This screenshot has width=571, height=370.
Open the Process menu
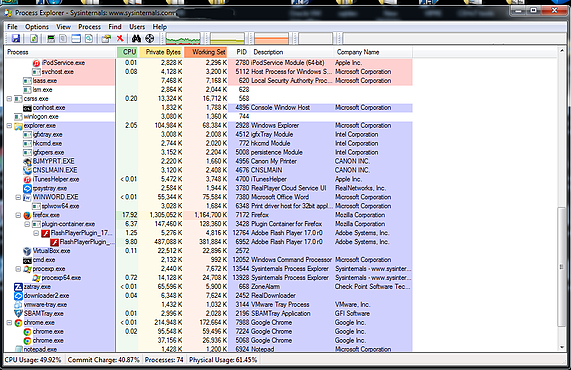tap(90, 27)
